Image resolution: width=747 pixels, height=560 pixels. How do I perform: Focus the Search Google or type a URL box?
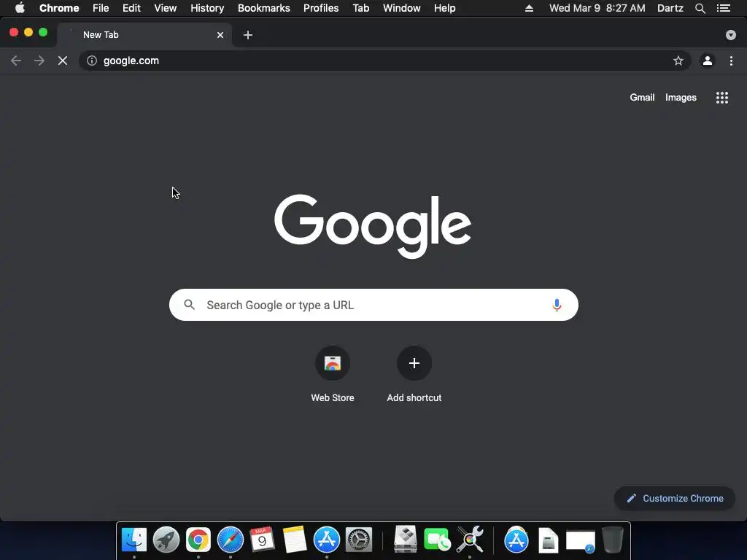click(373, 305)
